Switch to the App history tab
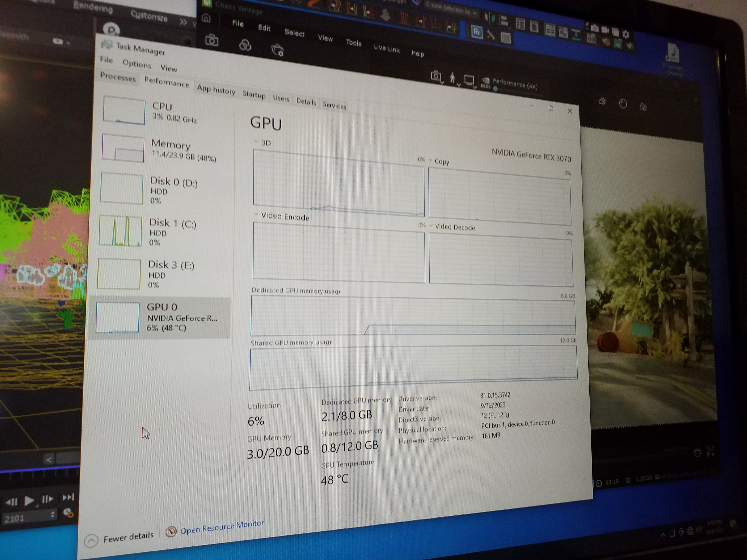The width and height of the screenshot is (747, 560). (216, 90)
